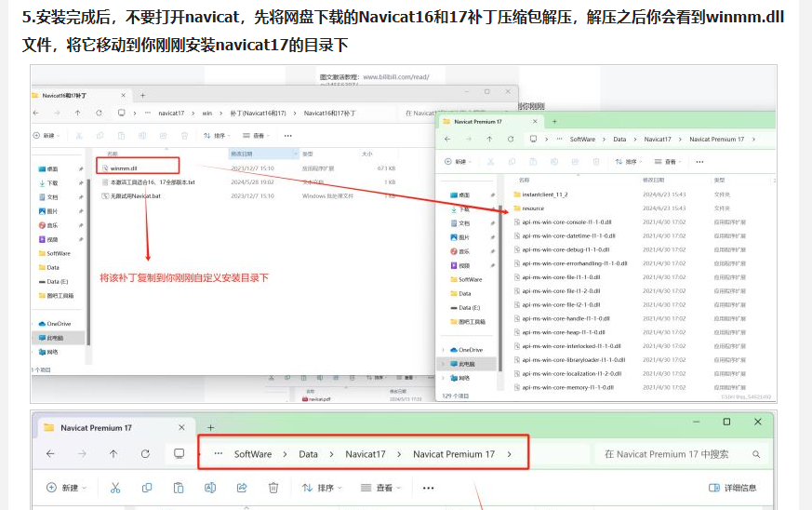Open 查看 view dropdown in lower window toolbar
Viewport: 812px width, 510px height.
380,488
